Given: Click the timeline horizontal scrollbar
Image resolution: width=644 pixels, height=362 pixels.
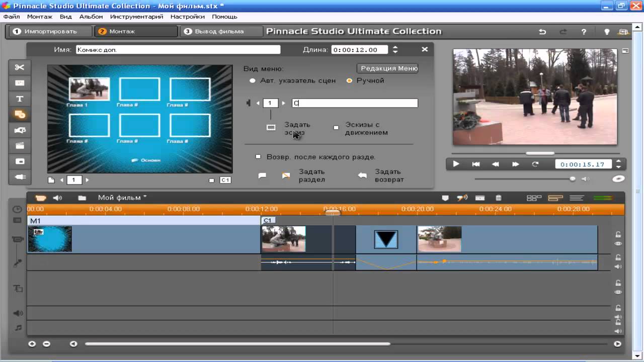Looking at the screenshot, I should tap(238, 344).
